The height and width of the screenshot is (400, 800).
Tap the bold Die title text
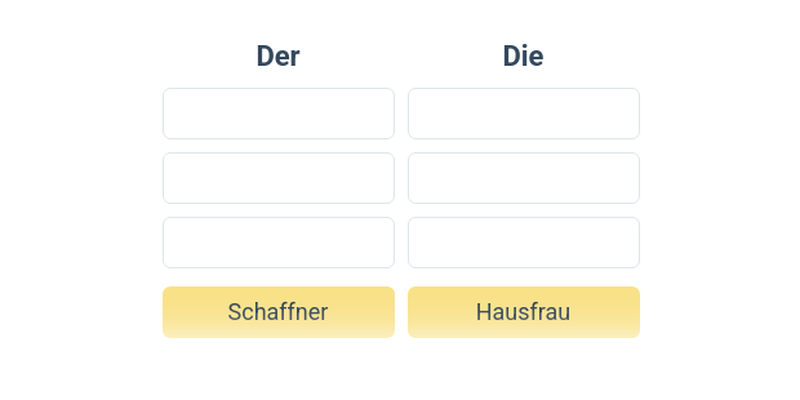coord(523,56)
